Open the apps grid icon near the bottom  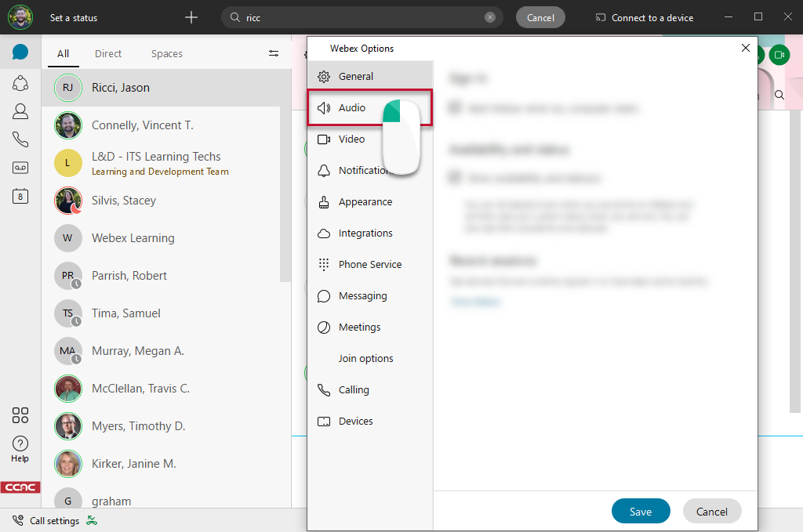(x=20, y=415)
